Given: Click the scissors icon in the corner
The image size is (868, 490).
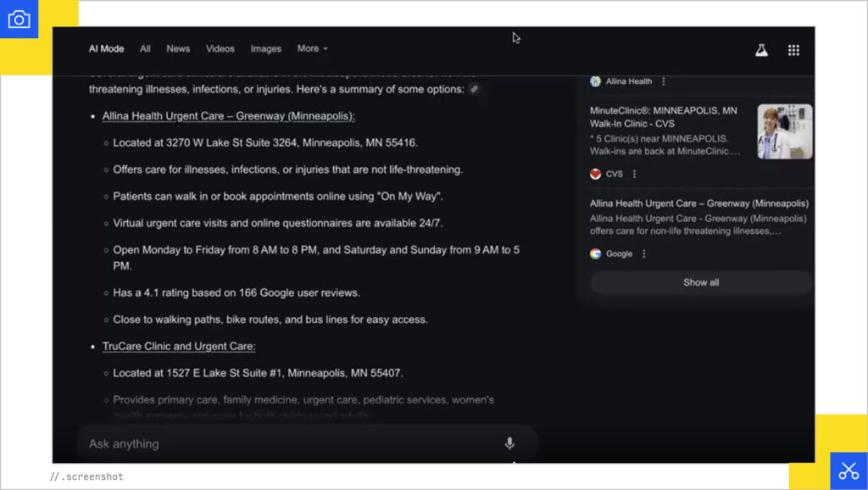Looking at the screenshot, I should coord(848,471).
